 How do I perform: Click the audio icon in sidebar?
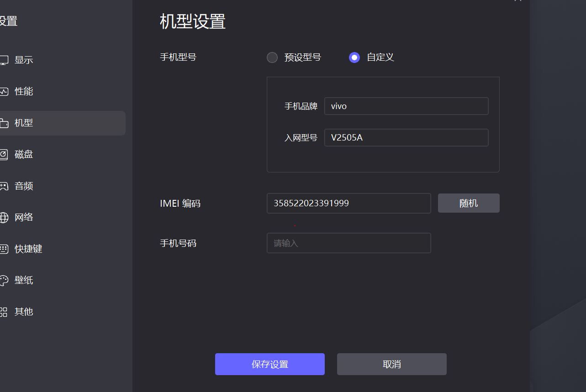click(x=4, y=186)
